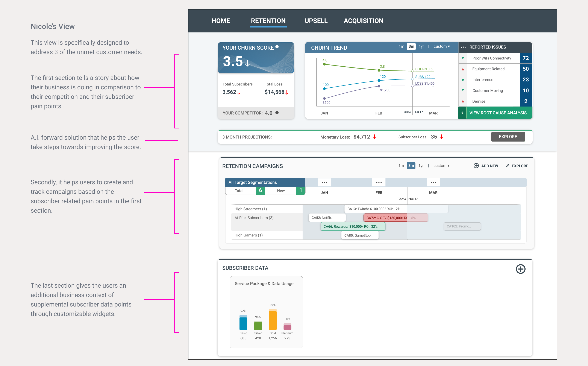Screen dimensions: 588x366
Task: Set Churn Trend range to 1m
Action: (x=401, y=46)
